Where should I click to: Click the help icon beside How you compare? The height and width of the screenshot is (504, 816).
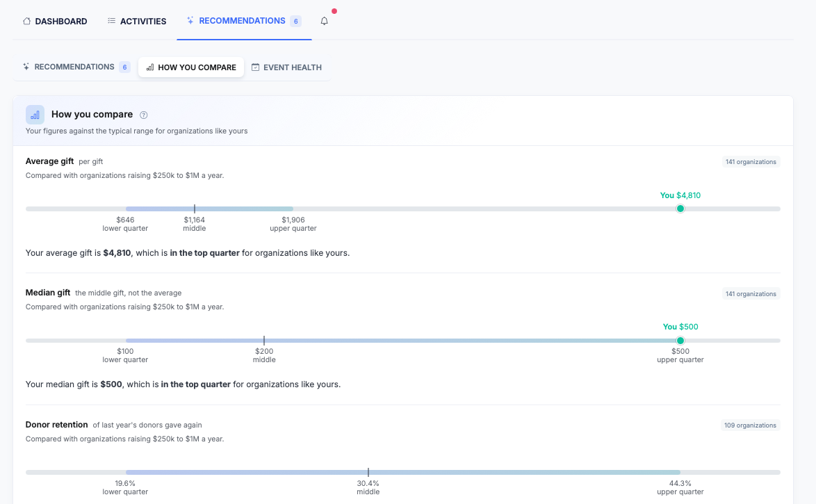(144, 115)
